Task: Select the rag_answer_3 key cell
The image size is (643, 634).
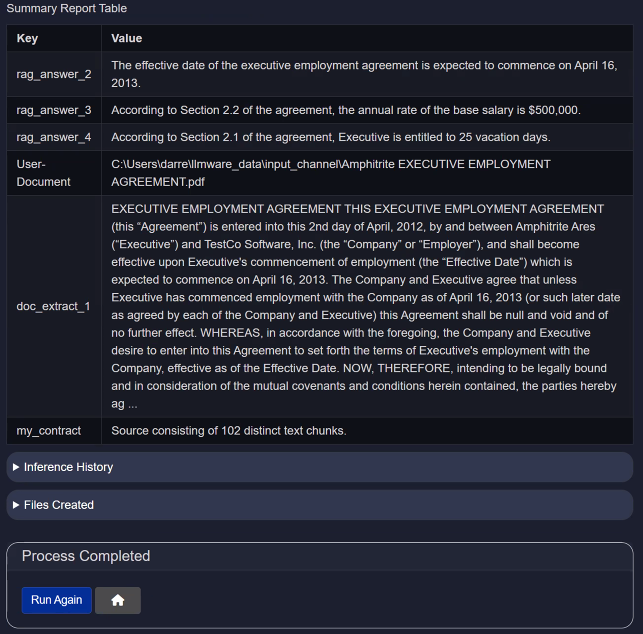Action: click(x=54, y=110)
